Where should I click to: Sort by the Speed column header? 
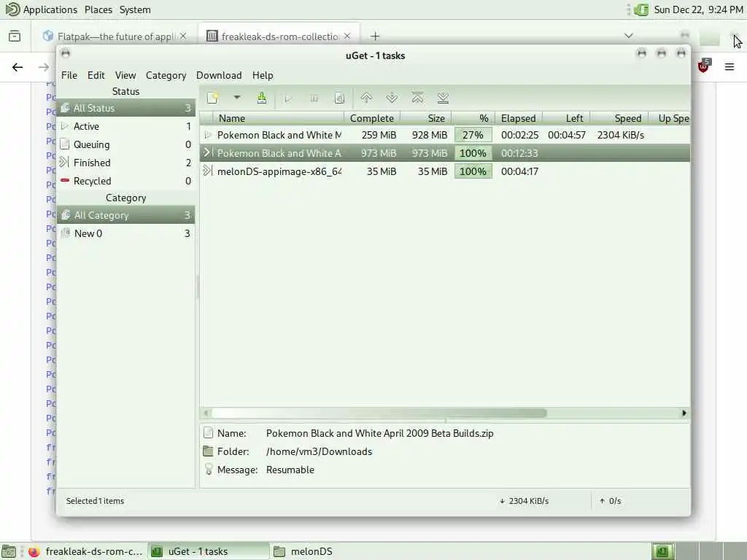619,118
